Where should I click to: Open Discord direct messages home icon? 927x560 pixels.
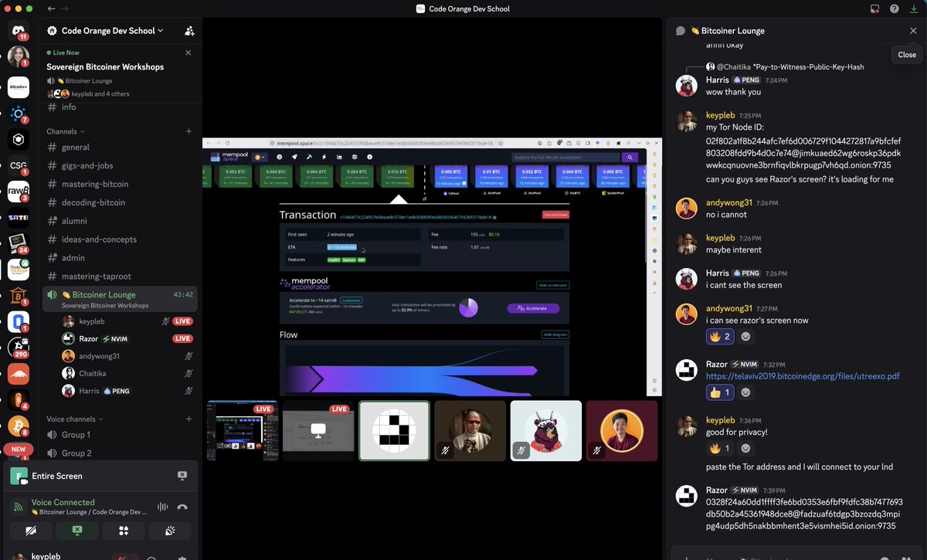(19, 31)
